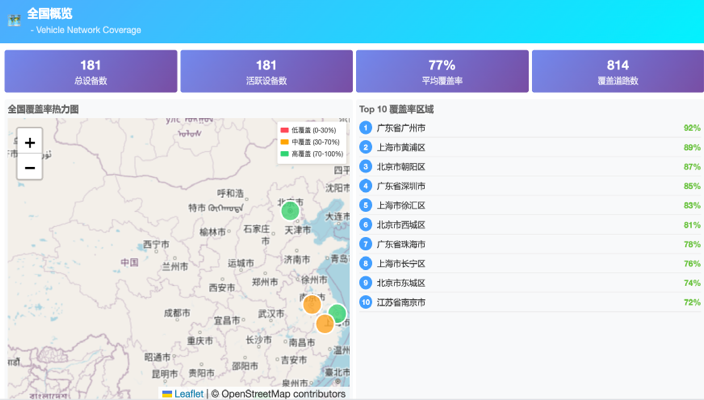Click the 全国概览 page title
Image resolution: width=704 pixels, height=400 pixels.
point(49,13)
